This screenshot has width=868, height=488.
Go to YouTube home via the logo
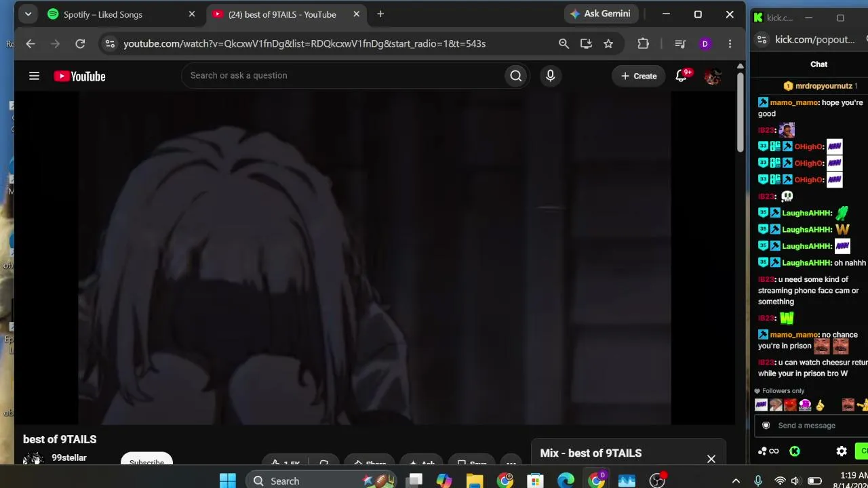(79, 77)
